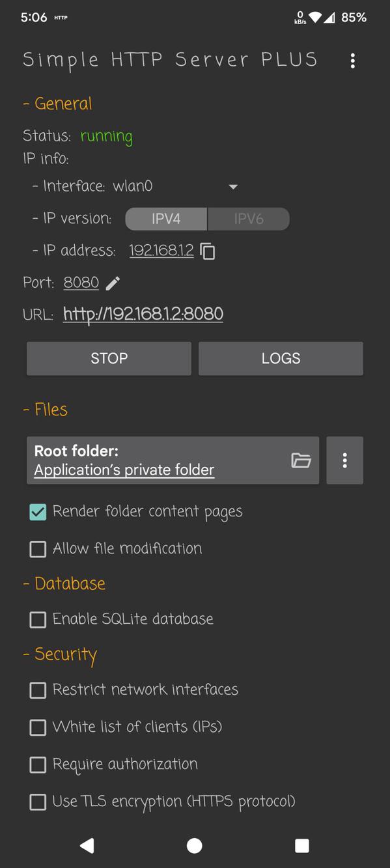Screen dimensions: 390x868
Task: Open folder picker for root folder
Action: pyautogui.click(x=301, y=460)
